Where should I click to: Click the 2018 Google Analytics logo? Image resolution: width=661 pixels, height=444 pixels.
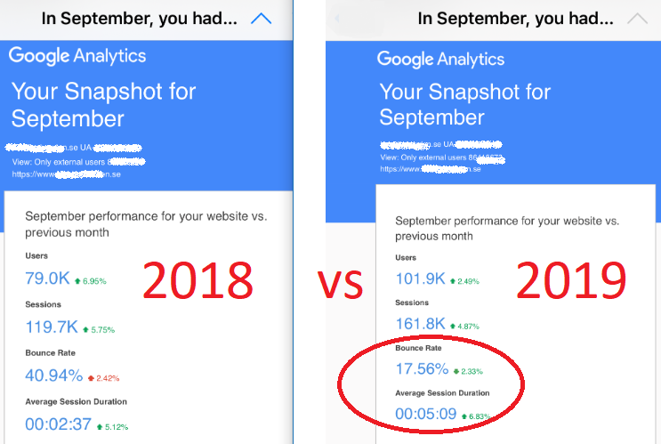78,56
